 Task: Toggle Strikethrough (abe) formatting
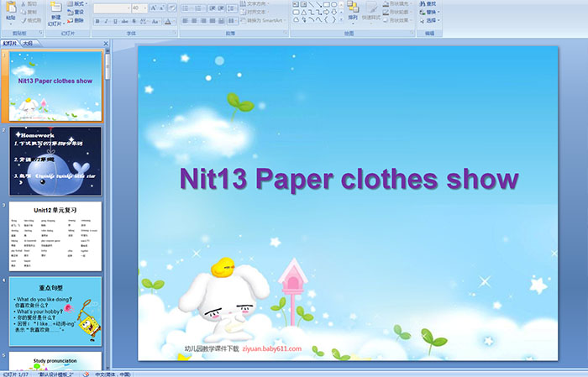pyautogui.click(x=124, y=21)
